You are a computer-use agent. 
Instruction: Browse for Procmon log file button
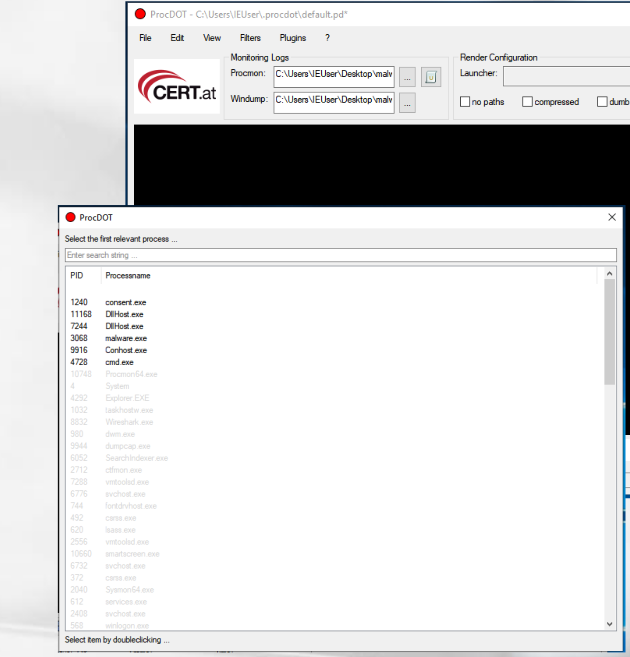407,77
